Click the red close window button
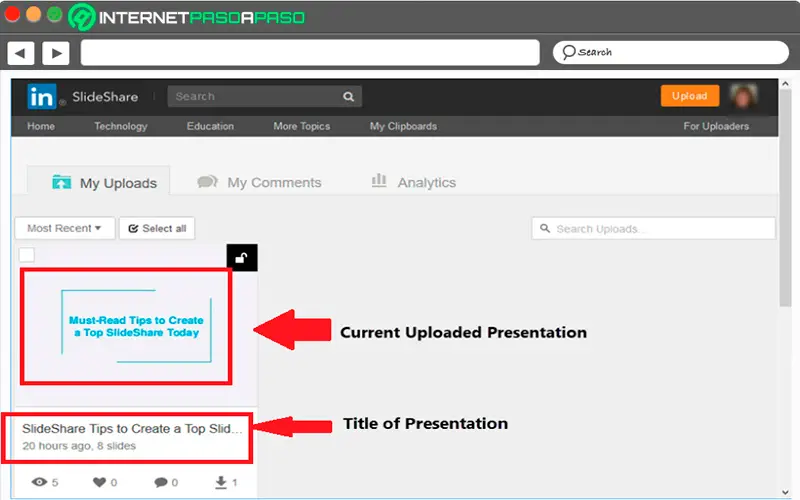 click(x=12, y=14)
